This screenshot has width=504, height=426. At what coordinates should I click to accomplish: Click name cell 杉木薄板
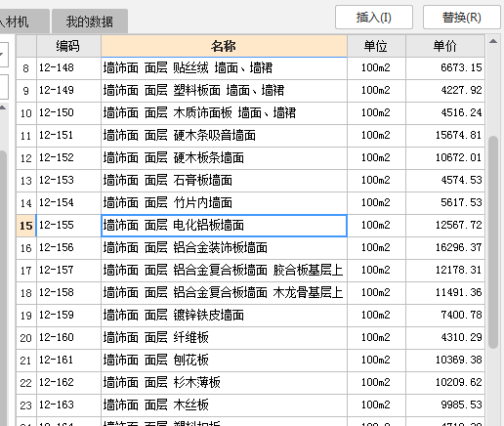tap(224, 383)
